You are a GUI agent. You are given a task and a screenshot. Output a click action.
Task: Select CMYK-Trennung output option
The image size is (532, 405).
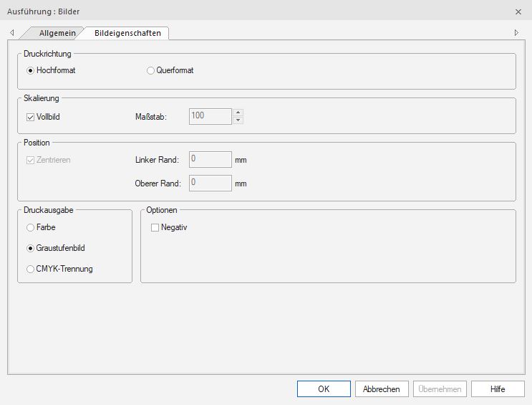pos(30,269)
